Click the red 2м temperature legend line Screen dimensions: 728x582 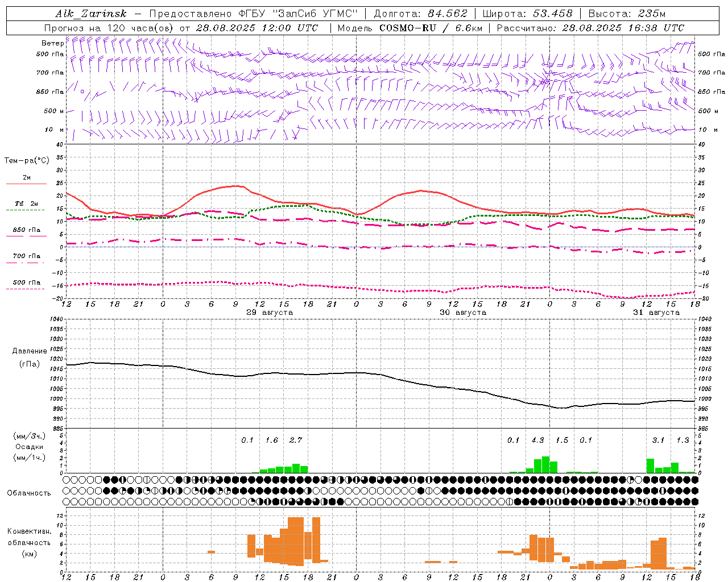pyautogui.click(x=26, y=184)
